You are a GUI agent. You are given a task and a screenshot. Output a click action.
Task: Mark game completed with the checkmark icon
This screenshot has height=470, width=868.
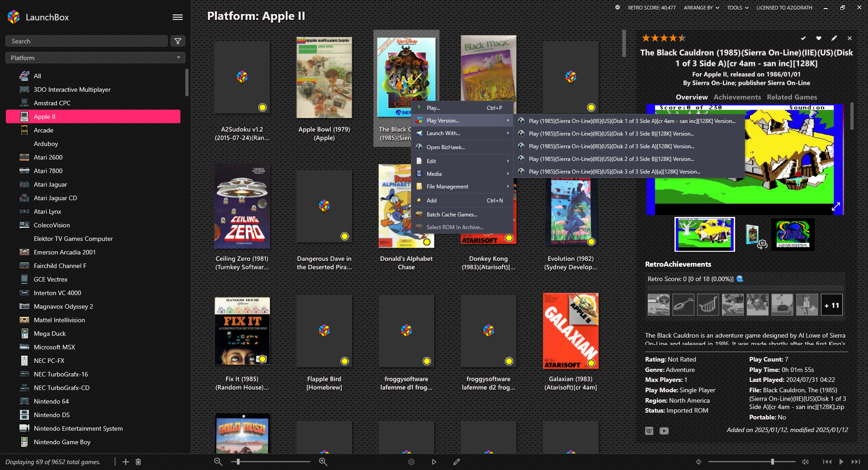coord(803,38)
